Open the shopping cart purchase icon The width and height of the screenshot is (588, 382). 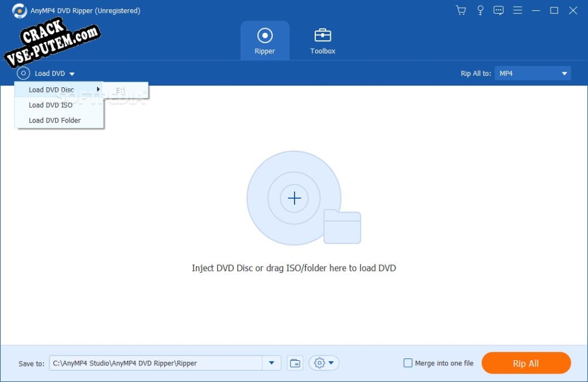[461, 10]
